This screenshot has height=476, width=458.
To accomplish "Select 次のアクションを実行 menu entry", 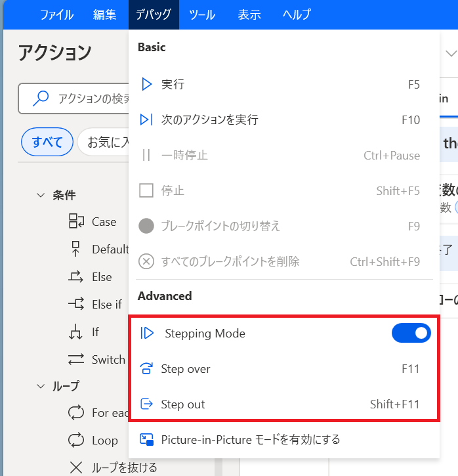I will point(210,119).
